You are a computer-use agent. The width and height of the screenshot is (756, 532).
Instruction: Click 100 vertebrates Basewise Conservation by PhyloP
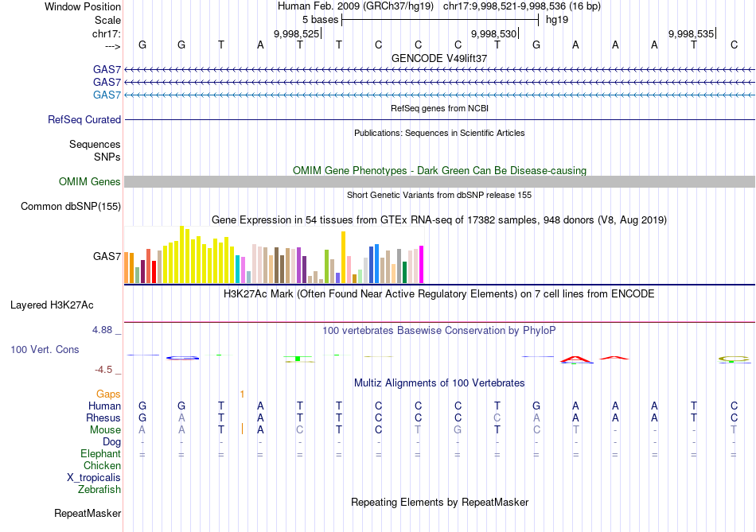point(439,331)
